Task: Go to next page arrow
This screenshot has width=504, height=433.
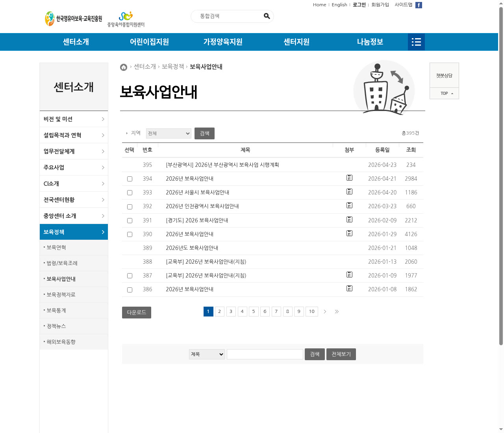Action: click(x=325, y=312)
